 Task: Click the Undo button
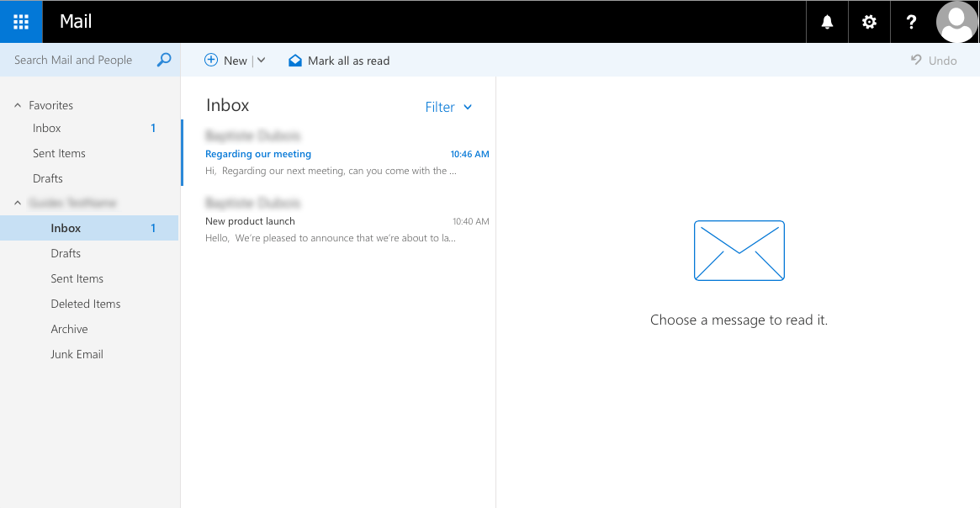(x=934, y=61)
